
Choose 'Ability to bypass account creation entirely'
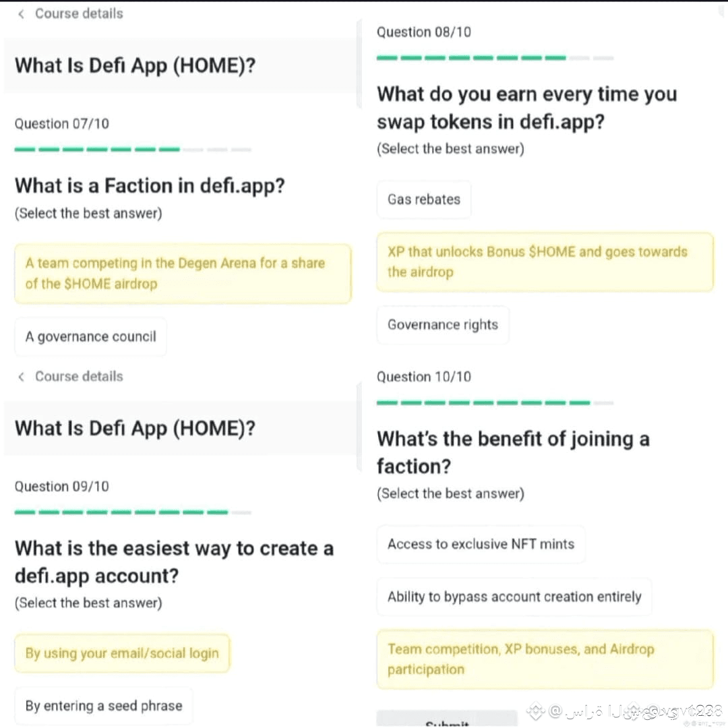pyautogui.click(x=514, y=597)
